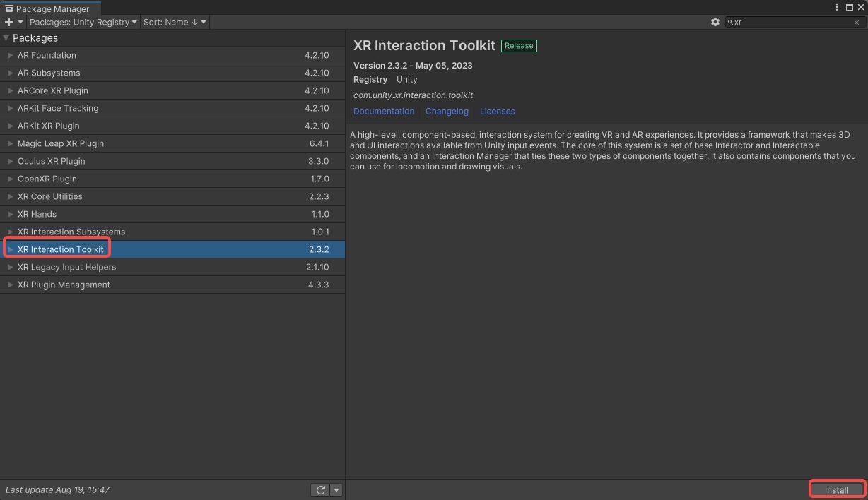
Task: Open the three-dot window options menu
Action: click(837, 8)
